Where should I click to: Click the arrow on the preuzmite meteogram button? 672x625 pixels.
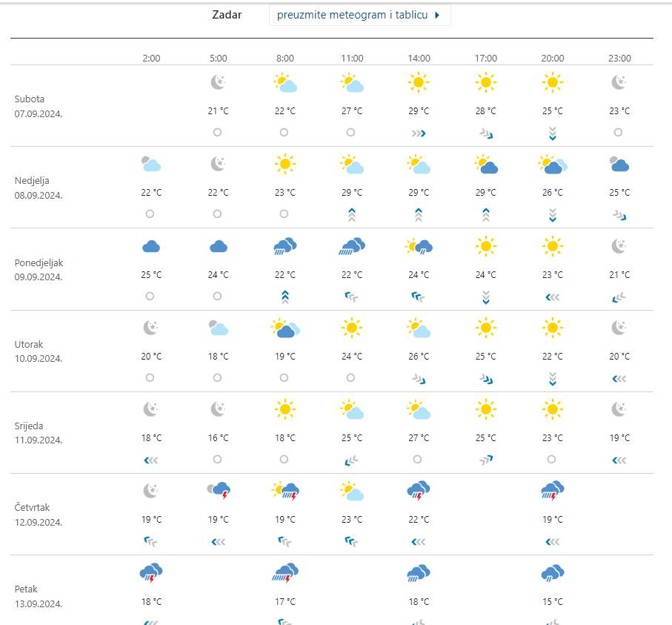pyautogui.click(x=437, y=15)
